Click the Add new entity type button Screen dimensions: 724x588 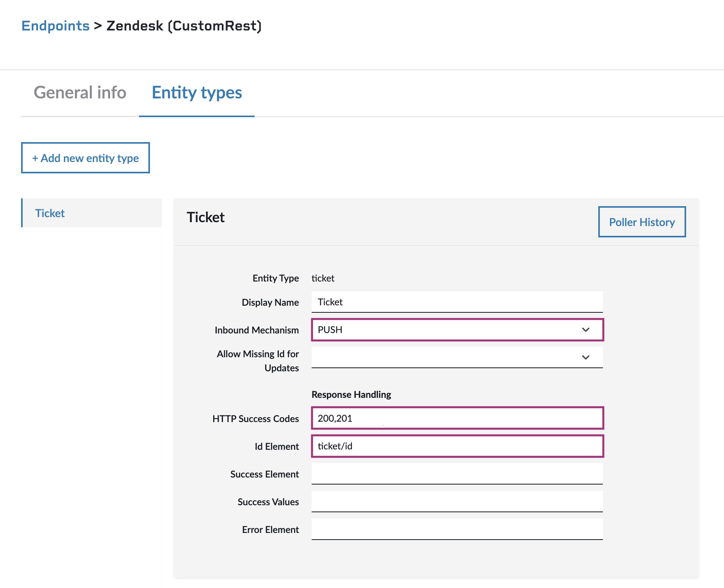[86, 158]
